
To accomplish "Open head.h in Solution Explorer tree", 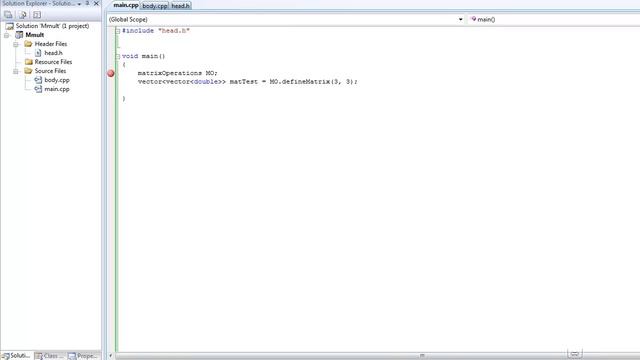I will (53, 53).
